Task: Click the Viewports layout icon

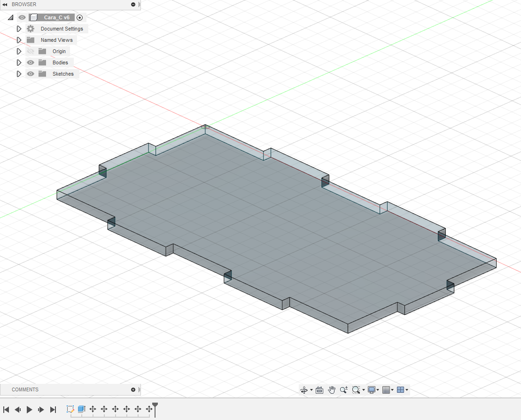Action: (x=400, y=390)
